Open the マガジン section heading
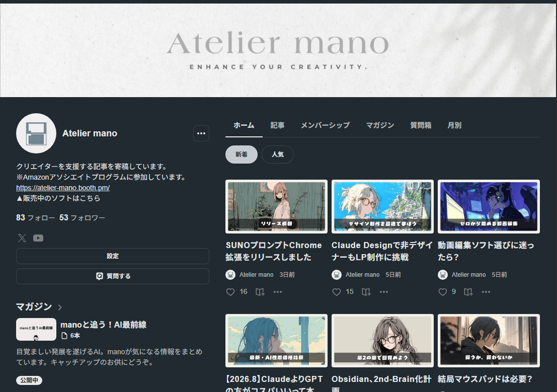The image size is (557, 392). (x=34, y=306)
